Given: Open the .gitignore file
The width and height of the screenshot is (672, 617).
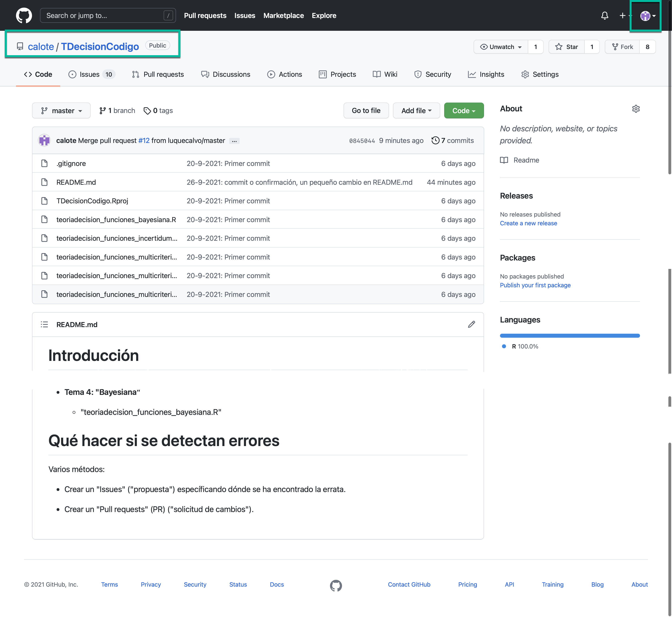Looking at the screenshot, I should pyautogui.click(x=71, y=163).
